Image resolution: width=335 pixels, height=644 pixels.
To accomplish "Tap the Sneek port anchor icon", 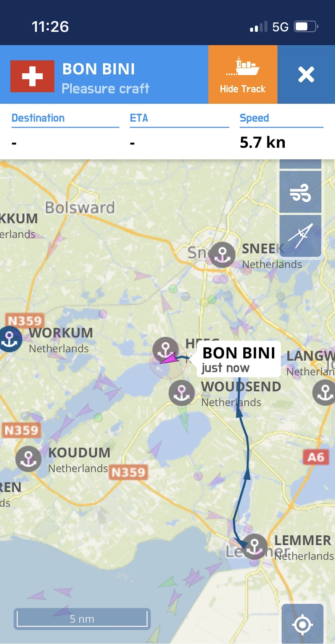I will point(222,255).
